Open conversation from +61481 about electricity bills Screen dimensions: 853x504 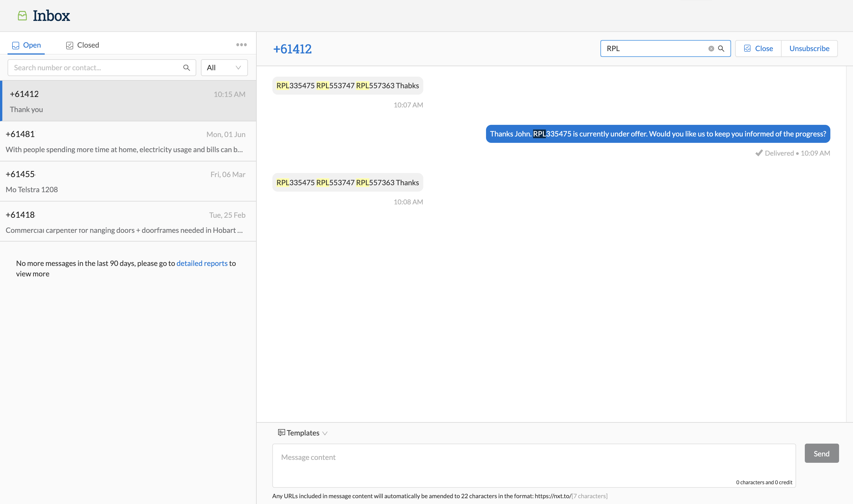(128, 141)
